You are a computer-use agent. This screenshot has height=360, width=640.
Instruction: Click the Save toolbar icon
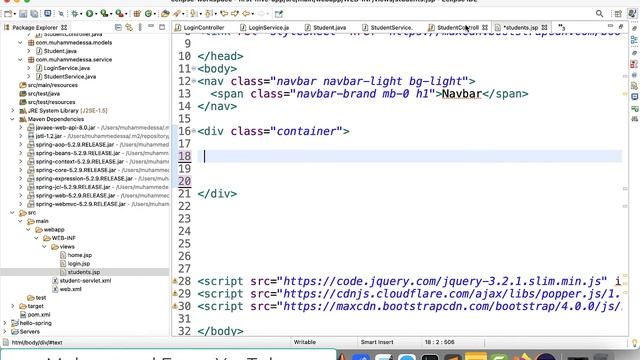click(23, 13)
